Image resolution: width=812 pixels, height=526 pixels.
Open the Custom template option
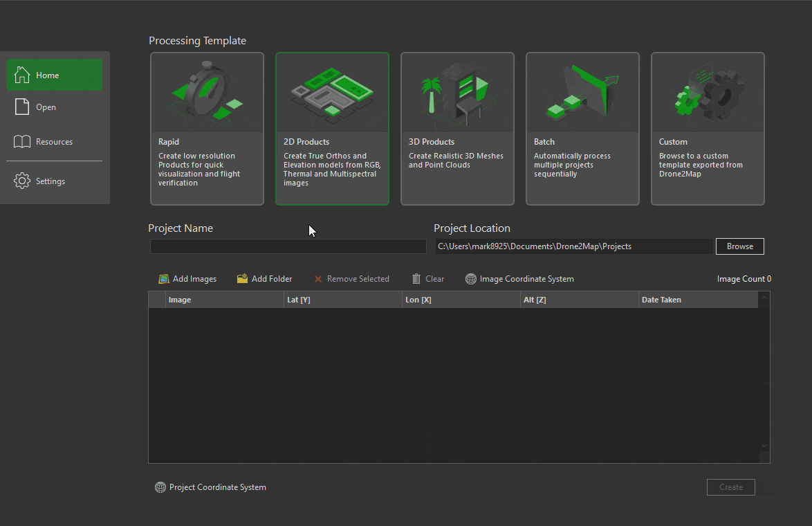coord(708,129)
